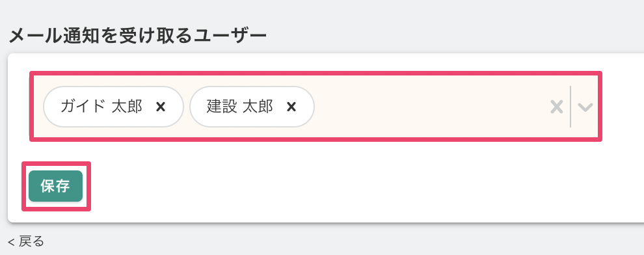Remove 建設 太郎 using its x icon
The image size is (644, 255).
[x=291, y=107]
